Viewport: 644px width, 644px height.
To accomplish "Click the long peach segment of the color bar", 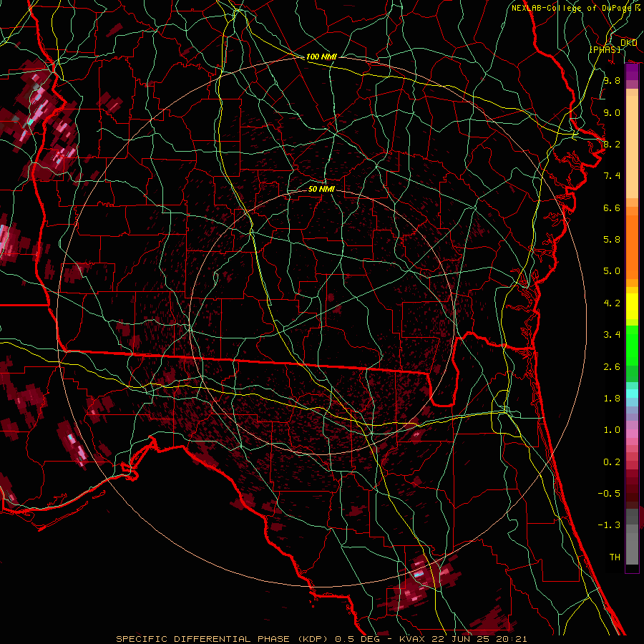I will [632, 147].
